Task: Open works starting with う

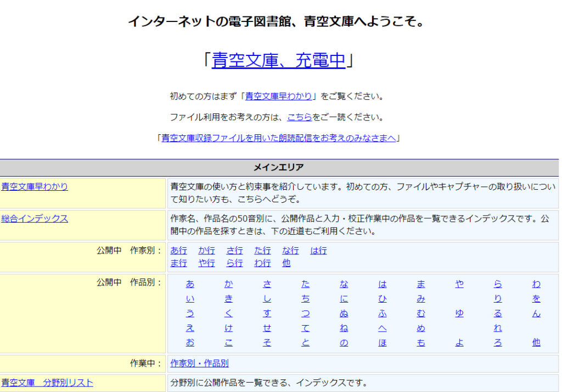Action: 190,314
